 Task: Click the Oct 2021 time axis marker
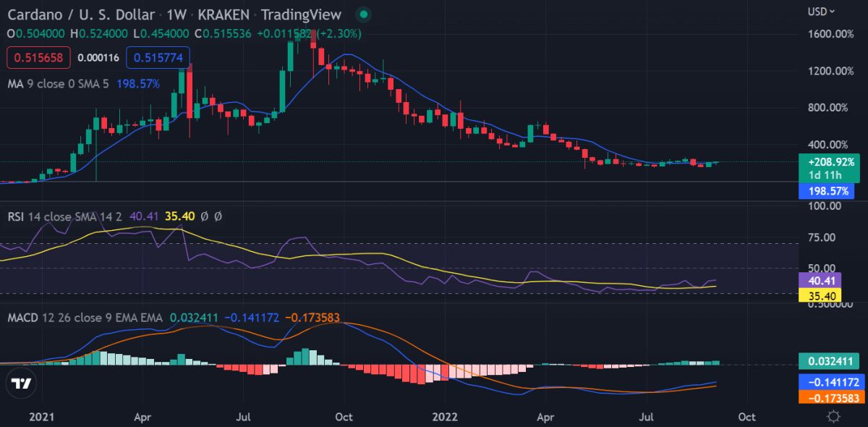(x=344, y=417)
